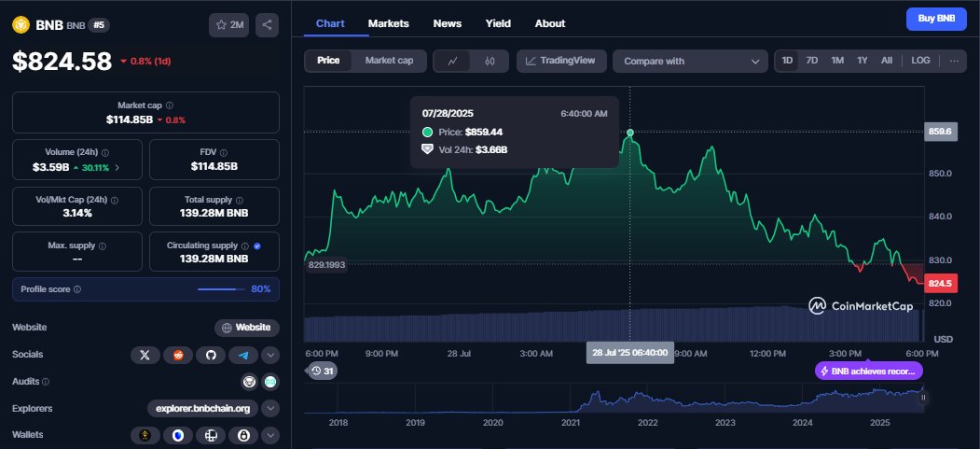
Task: Open Market cap info tooltip icon
Action: click(170, 105)
